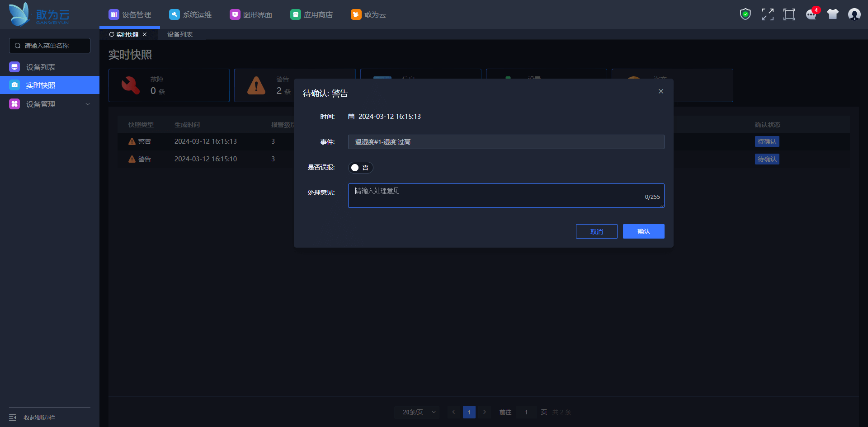The height and width of the screenshot is (427, 868).
Task: Click the 事件 field showing 温湿度#1-湿度:过高
Action: tap(506, 142)
